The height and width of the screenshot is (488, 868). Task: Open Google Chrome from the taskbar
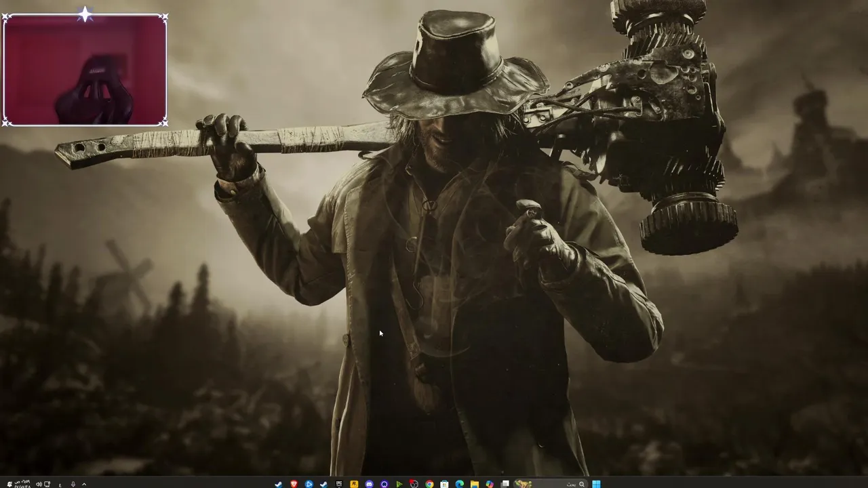[429, 484]
